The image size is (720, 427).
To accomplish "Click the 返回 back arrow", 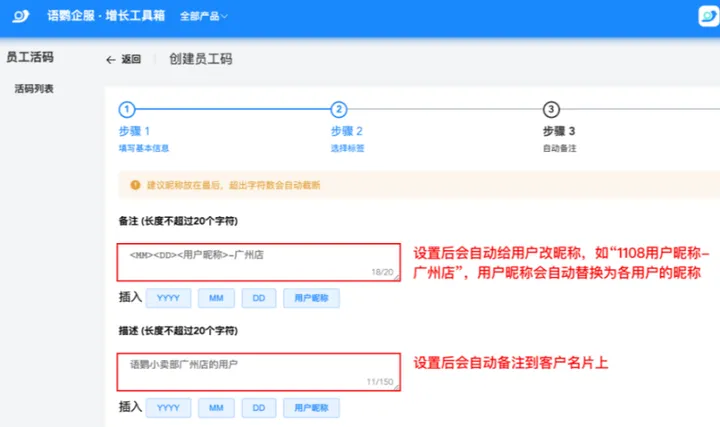I will (x=112, y=60).
